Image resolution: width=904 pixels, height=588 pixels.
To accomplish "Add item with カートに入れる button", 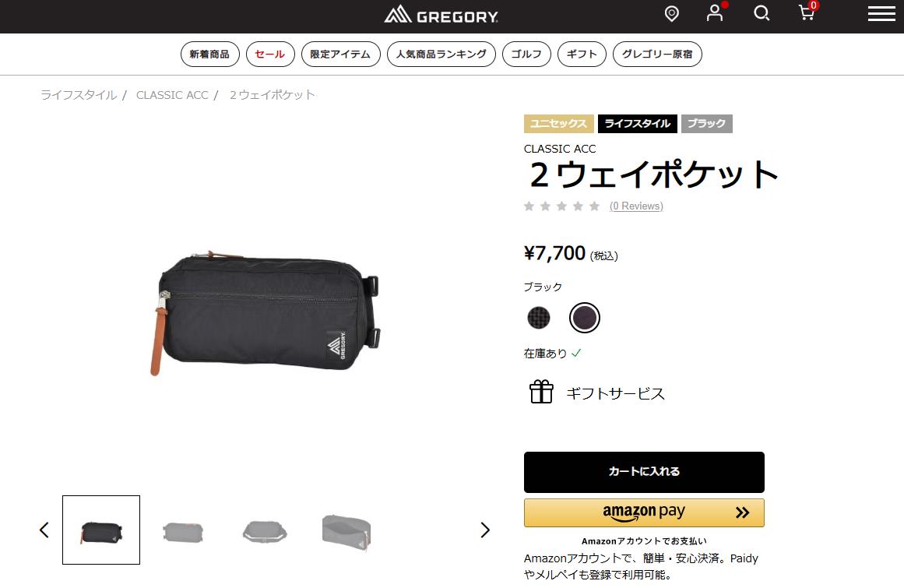I will tap(644, 471).
